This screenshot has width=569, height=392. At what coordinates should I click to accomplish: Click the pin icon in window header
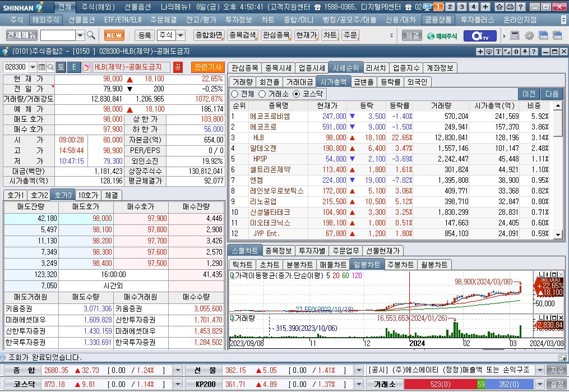[x=525, y=52]
